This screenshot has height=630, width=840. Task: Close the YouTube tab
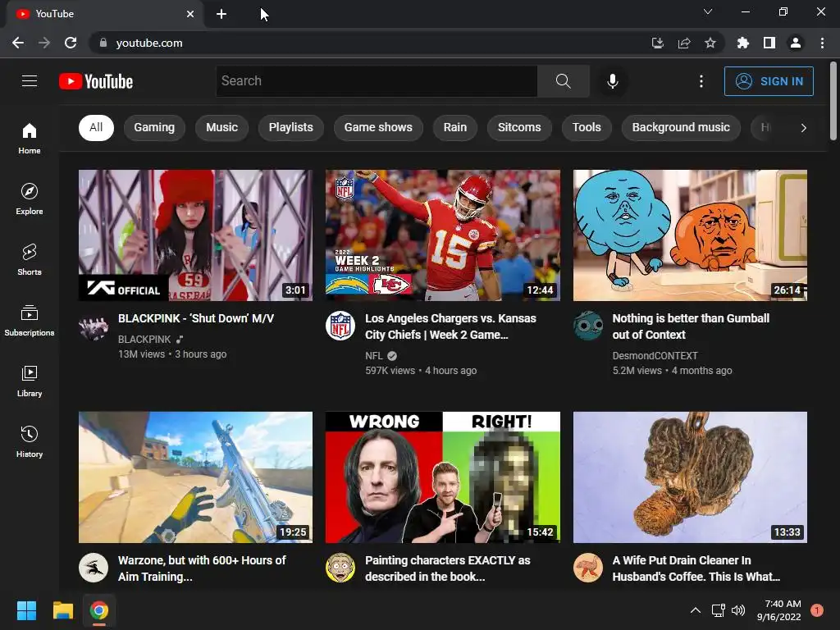(190, 14)
